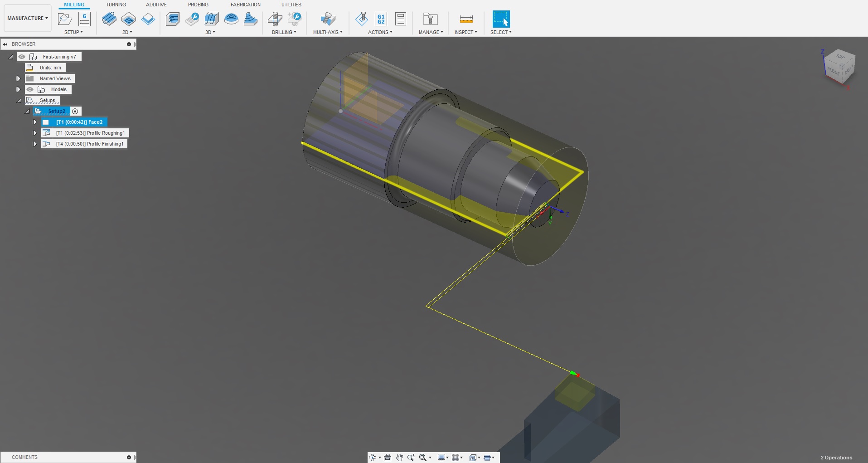Expand the Profile Roughing1 operation node

pos(35,133)
